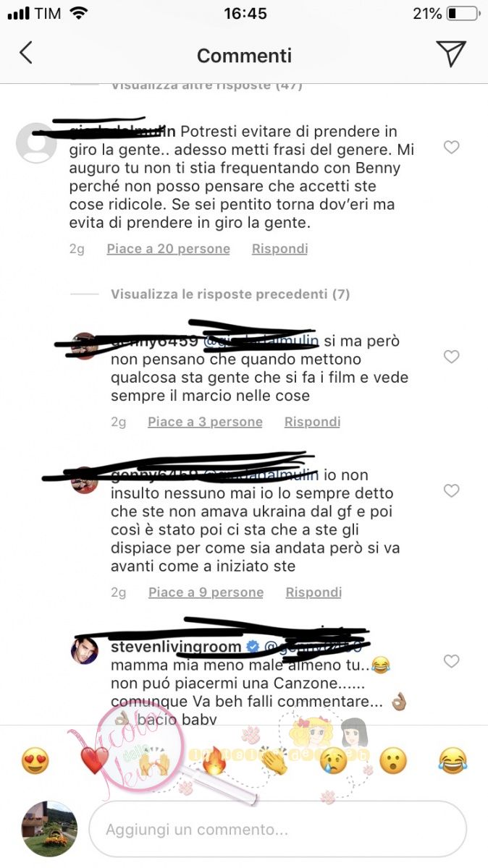The width and height of the screenshot is (488, 868).
Task: Insert the surprised face emoji
Action: 393,761
